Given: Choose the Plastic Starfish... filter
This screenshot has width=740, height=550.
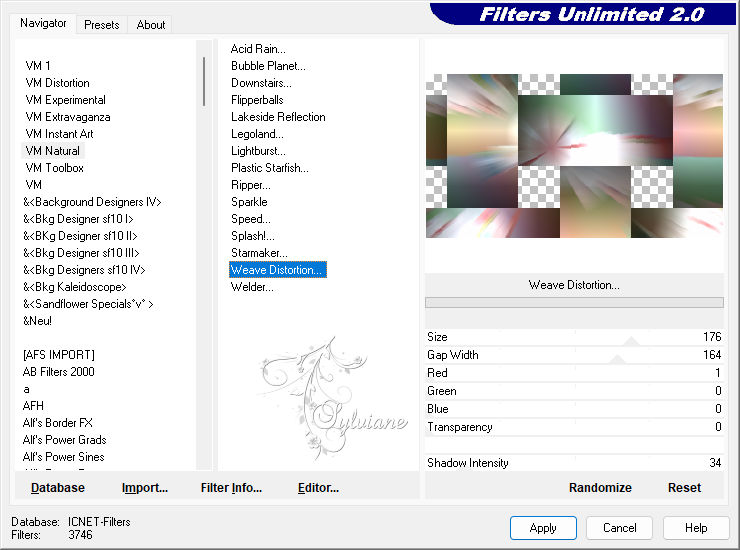Looking at the screenshot, I should click(269, 168).
